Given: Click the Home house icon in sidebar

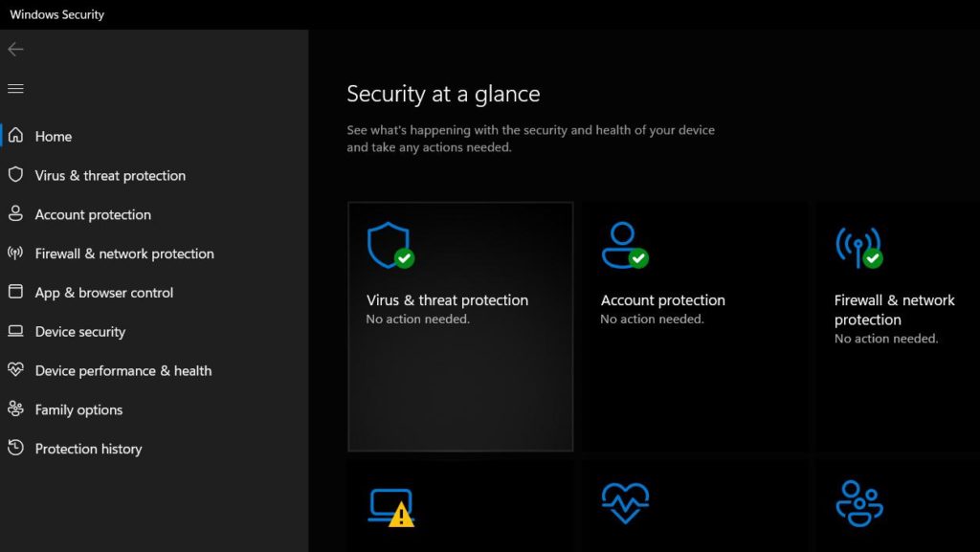Looking at the screenshot, I should point(15,136).
